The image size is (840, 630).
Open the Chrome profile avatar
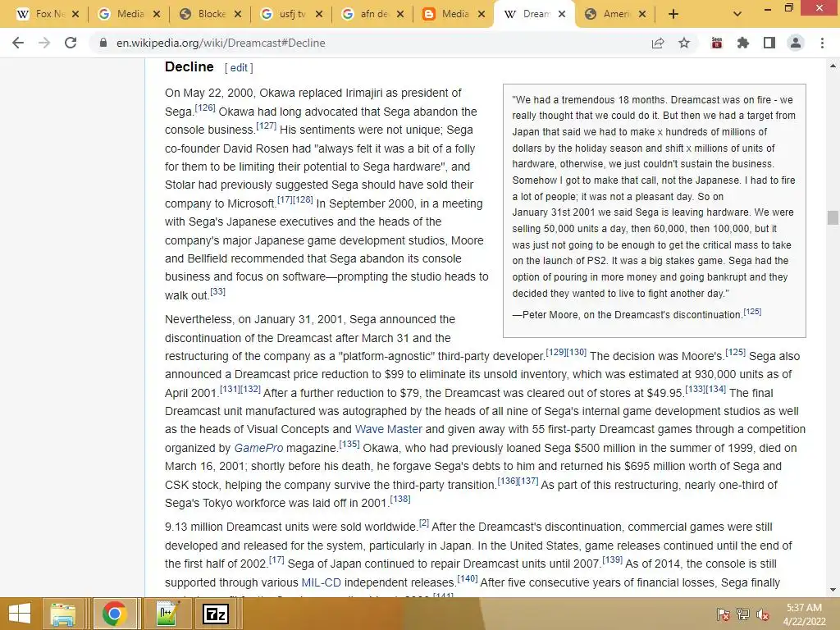pos(796,43)
